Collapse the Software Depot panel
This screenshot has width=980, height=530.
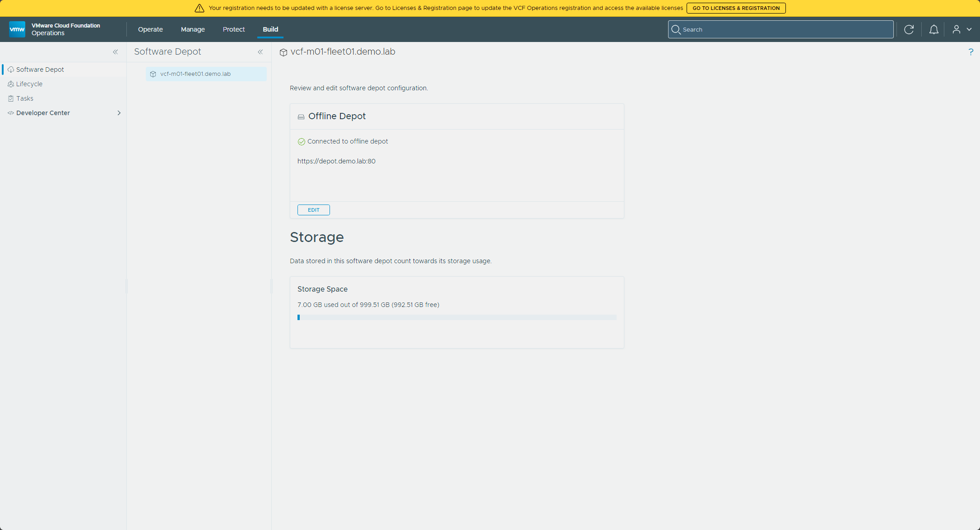point(260,52)
